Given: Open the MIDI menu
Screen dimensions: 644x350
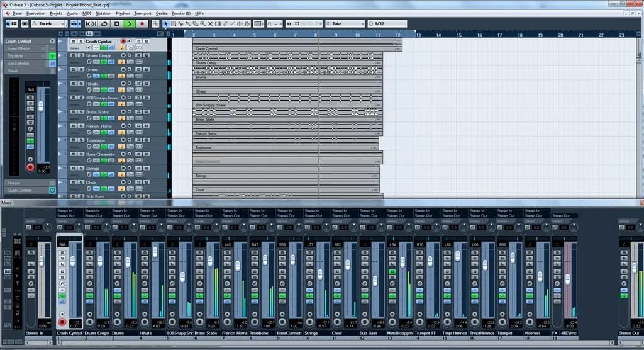Looking at the screenshot, I should coord(87,14).
